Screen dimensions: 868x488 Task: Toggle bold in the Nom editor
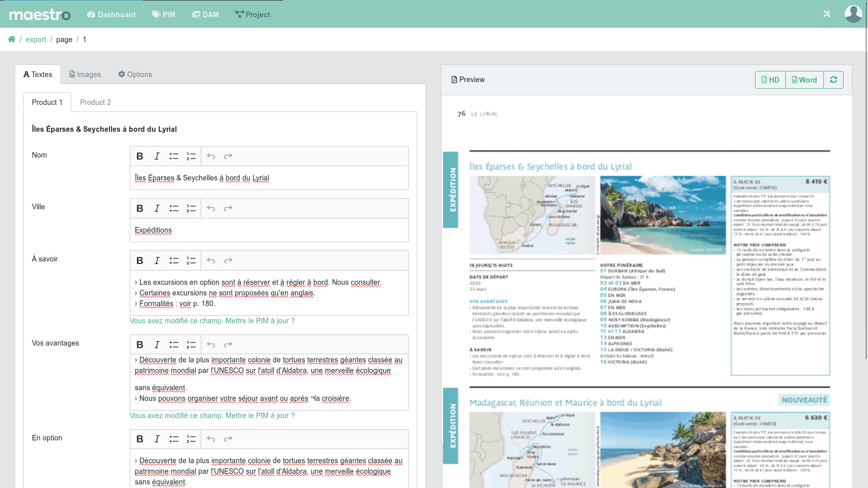point(140,157)
